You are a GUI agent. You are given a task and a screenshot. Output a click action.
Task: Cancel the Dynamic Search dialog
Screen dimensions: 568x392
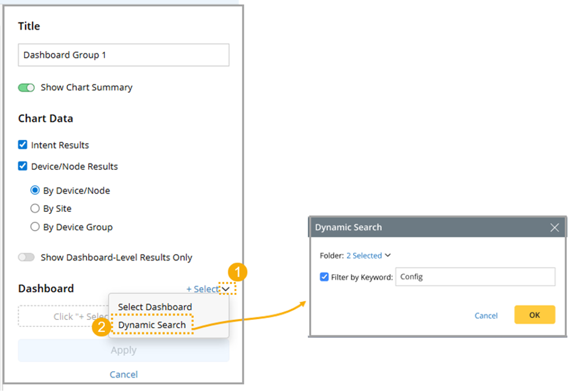486,316
